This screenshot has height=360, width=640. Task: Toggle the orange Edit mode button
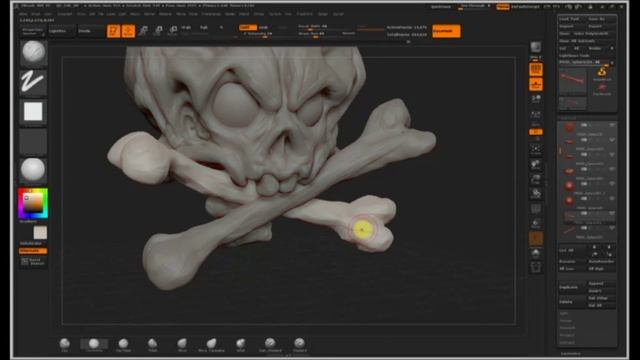[x=113, y=31]
